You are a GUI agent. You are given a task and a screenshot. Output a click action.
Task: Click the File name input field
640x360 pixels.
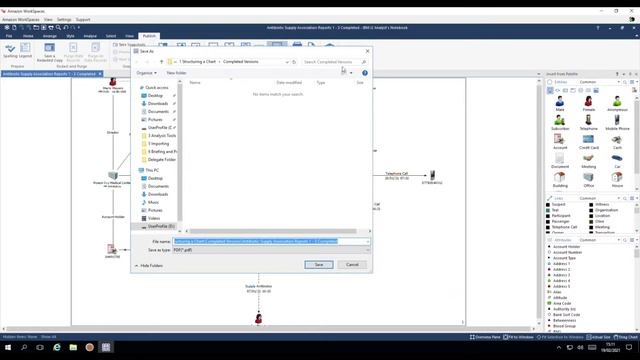[x=271, y=242]
